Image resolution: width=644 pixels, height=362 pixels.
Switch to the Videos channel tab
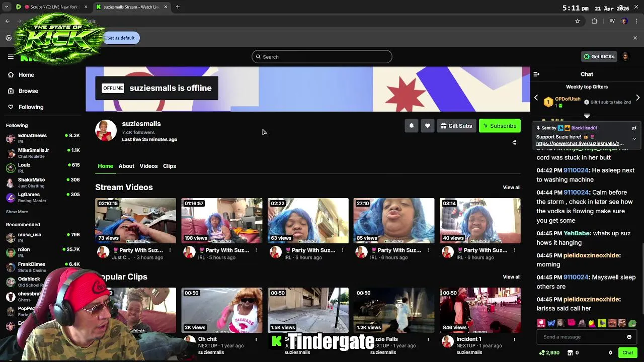148,166
